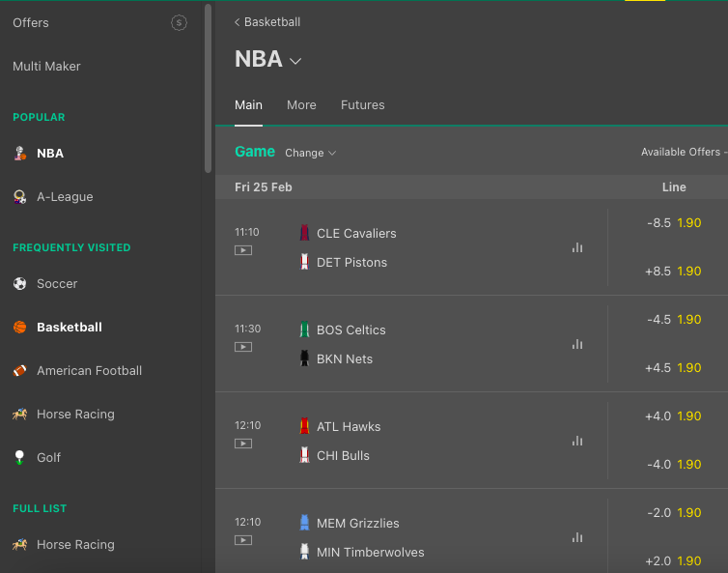Click the CLE Cavaliers jersey icon
728x573 pixels.
point(304,233)
